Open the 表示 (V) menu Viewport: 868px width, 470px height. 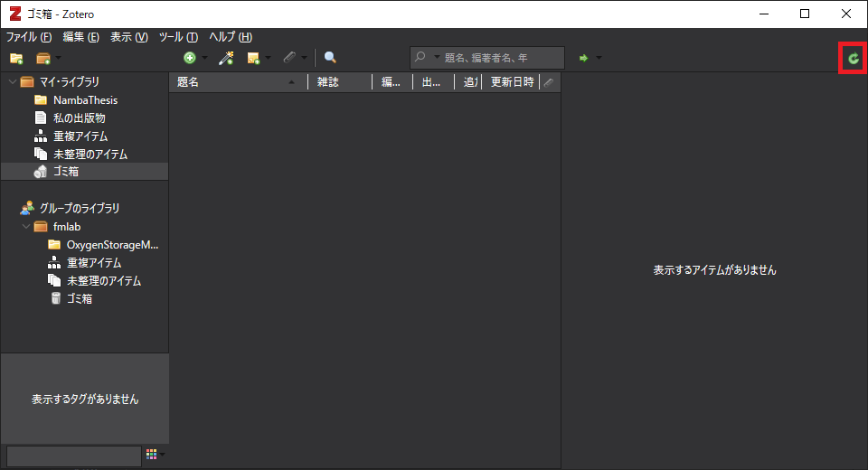coord(129,37)
